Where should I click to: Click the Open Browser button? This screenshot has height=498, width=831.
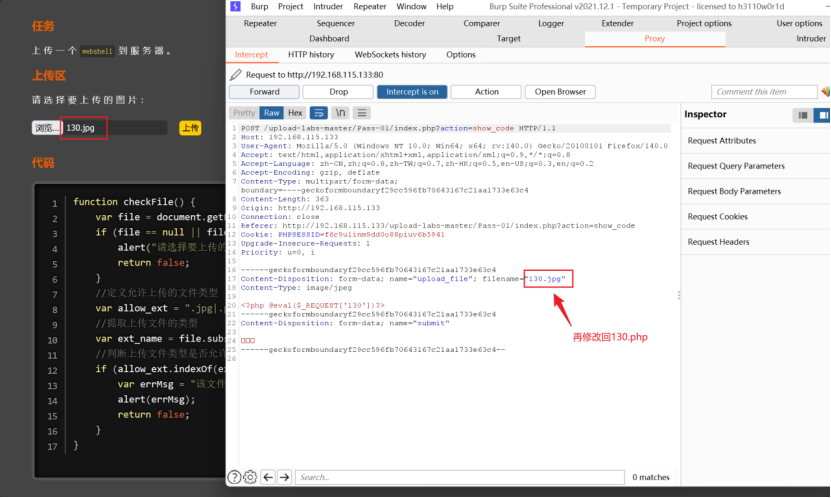pyautogui.click(x=560, y=92)
